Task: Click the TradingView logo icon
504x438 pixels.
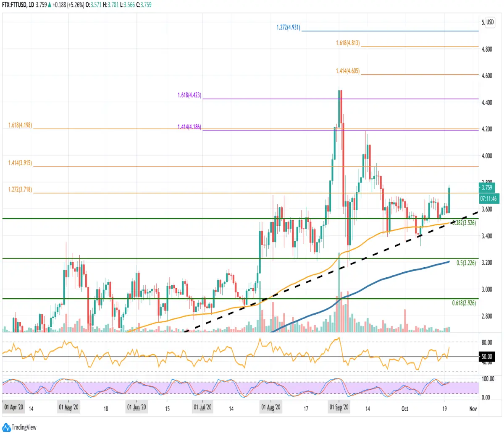Action: click(6, 428)
